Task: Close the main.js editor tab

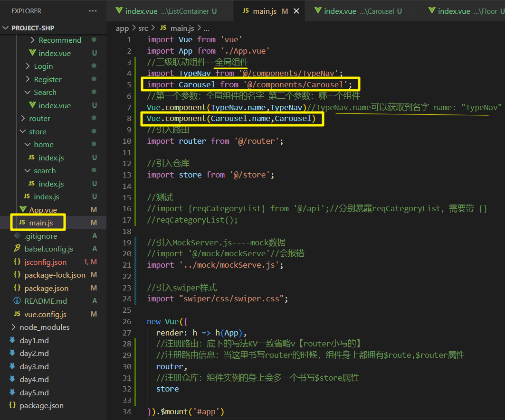Action: click(297, 10)
